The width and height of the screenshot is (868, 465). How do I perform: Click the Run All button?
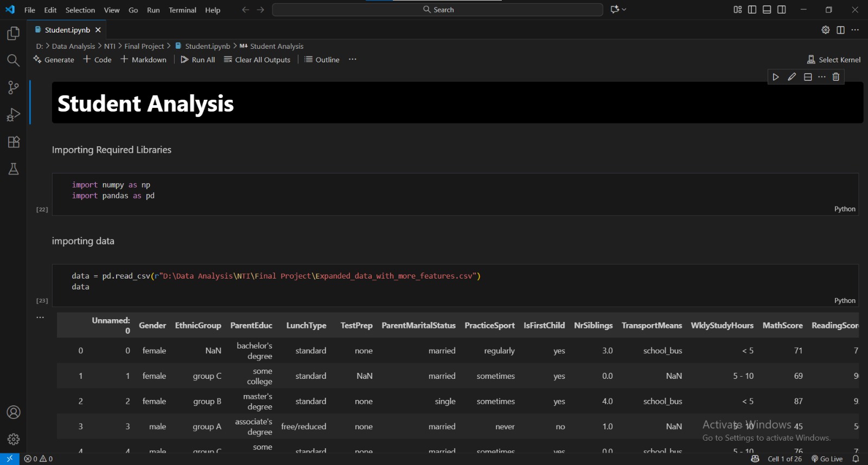tap(198, 60)
